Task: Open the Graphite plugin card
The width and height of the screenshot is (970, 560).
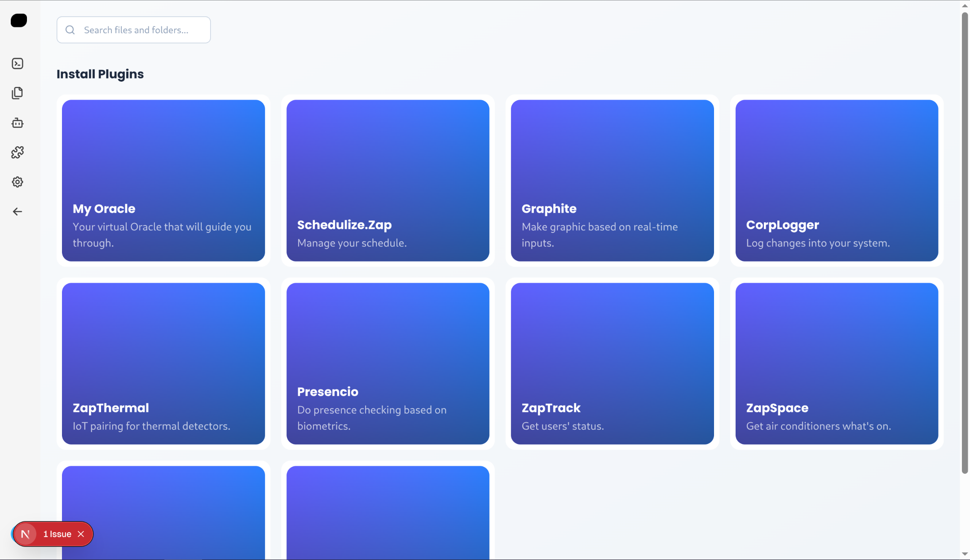Action: 612,180
